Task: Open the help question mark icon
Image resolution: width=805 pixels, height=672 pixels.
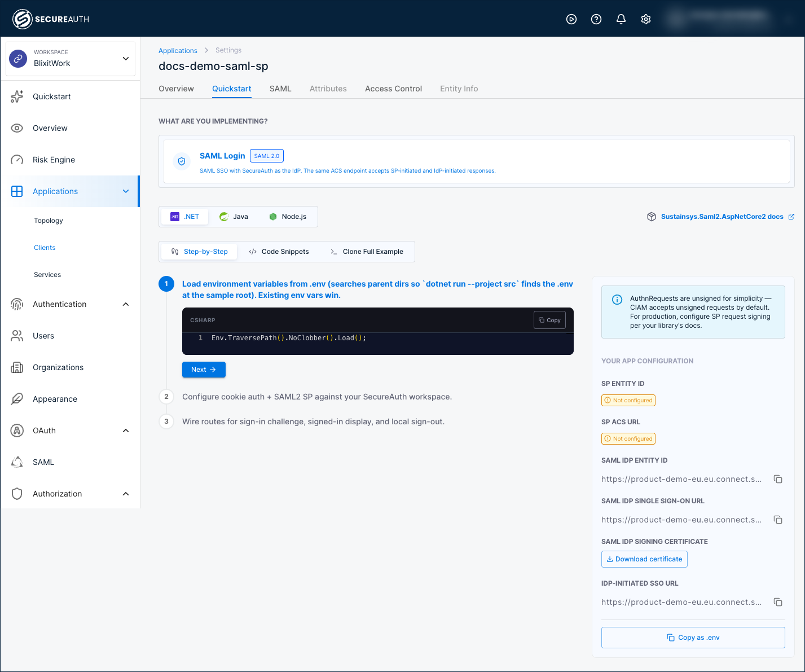Action: coord(596,19)
